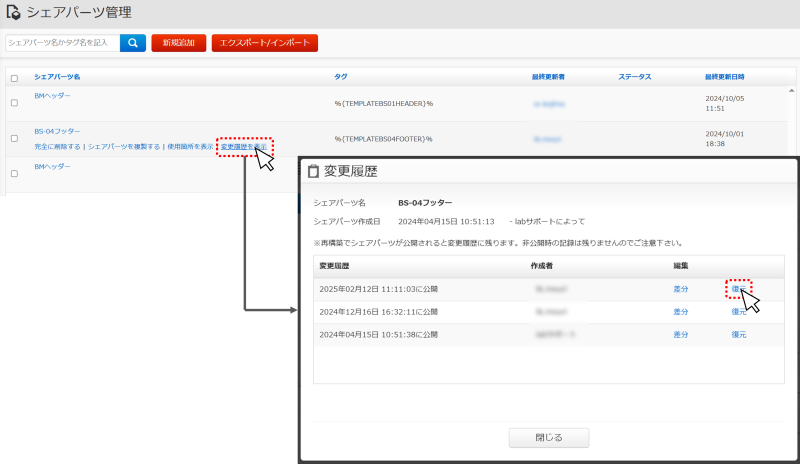Click 完全に削除する under BS-04フッター

[x=57, y=146]
